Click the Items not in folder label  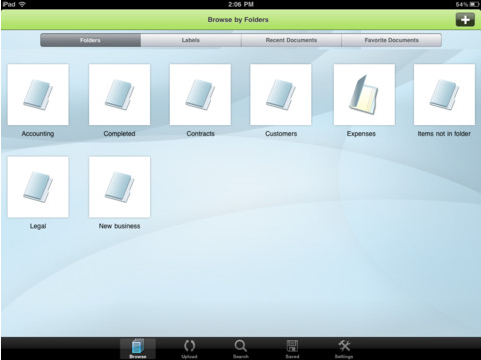click(444, 134)
